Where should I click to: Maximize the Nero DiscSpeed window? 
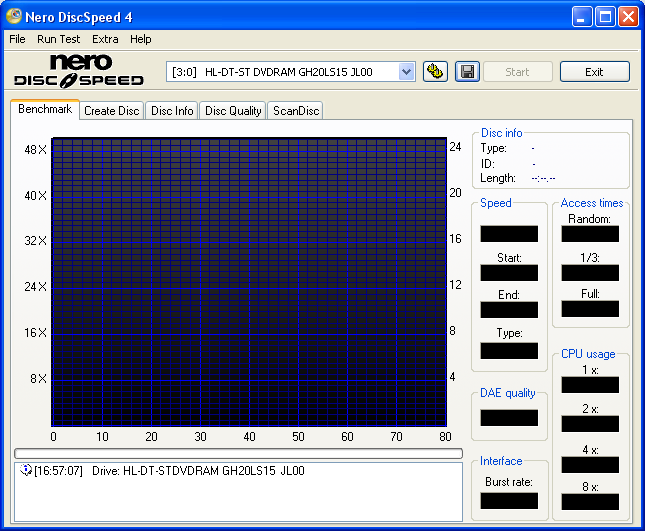tap(605, 16)
